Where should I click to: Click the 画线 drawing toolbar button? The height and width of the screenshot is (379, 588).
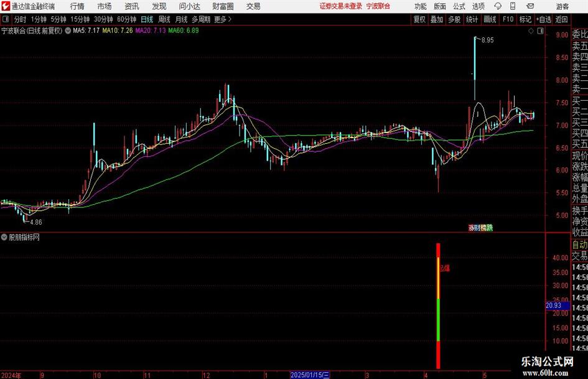tap(490, 19)
